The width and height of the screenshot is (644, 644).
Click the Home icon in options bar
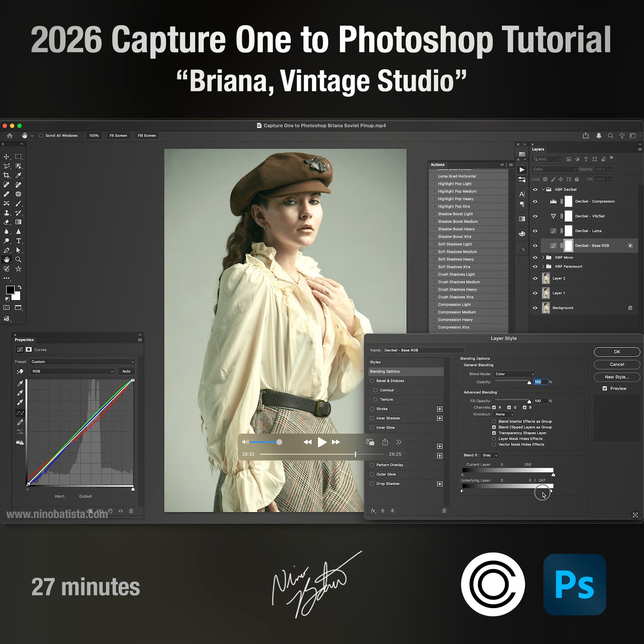tap(10, 136)
